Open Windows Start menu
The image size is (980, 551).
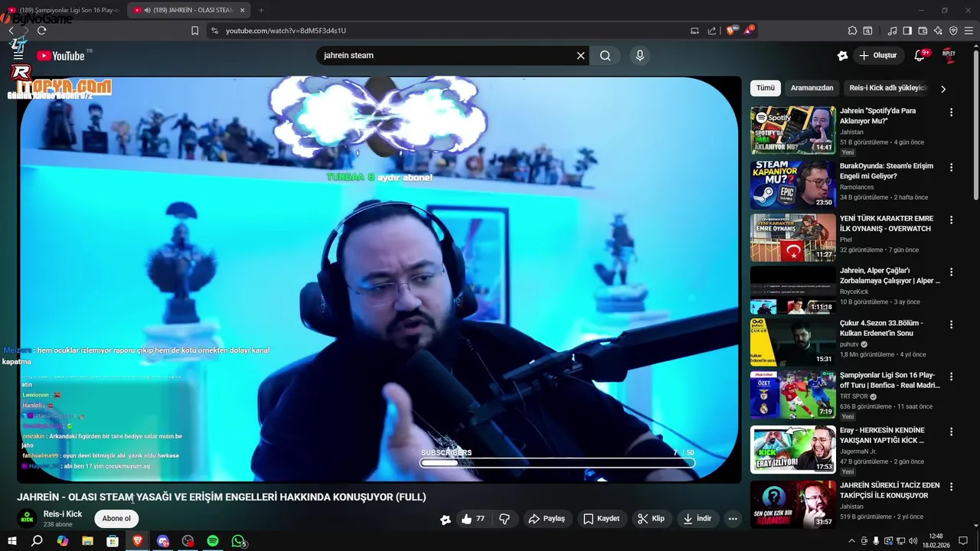tap(12, 541)
